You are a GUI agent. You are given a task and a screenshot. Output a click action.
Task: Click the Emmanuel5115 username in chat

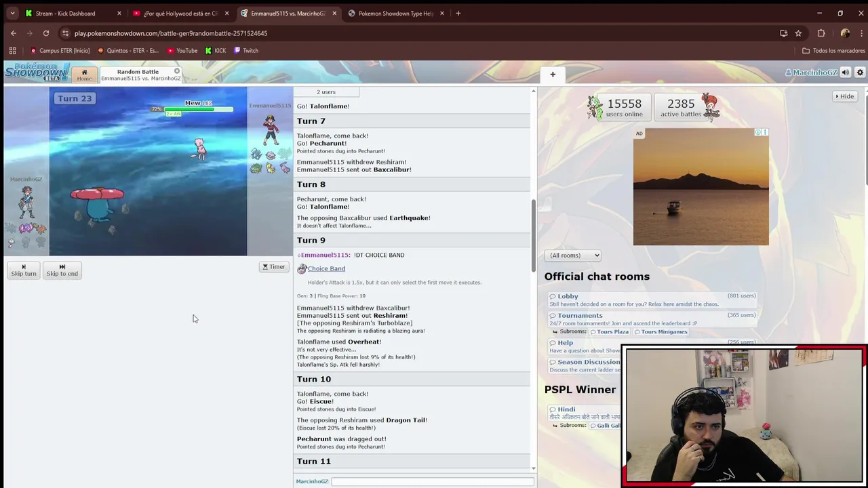point(325,255)
